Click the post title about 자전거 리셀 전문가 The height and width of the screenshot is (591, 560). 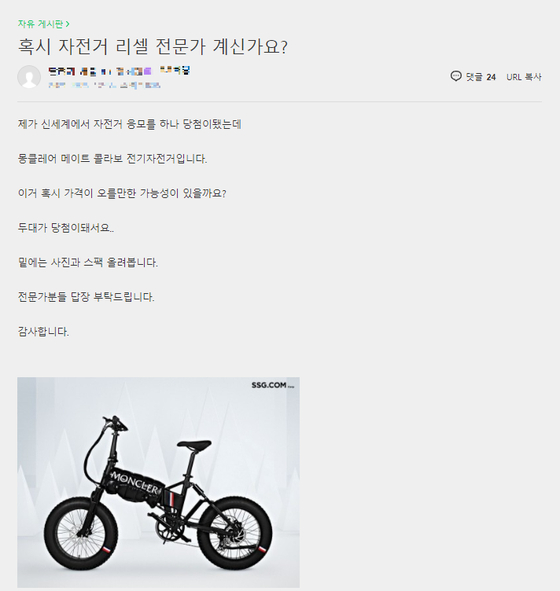[153, 47]
